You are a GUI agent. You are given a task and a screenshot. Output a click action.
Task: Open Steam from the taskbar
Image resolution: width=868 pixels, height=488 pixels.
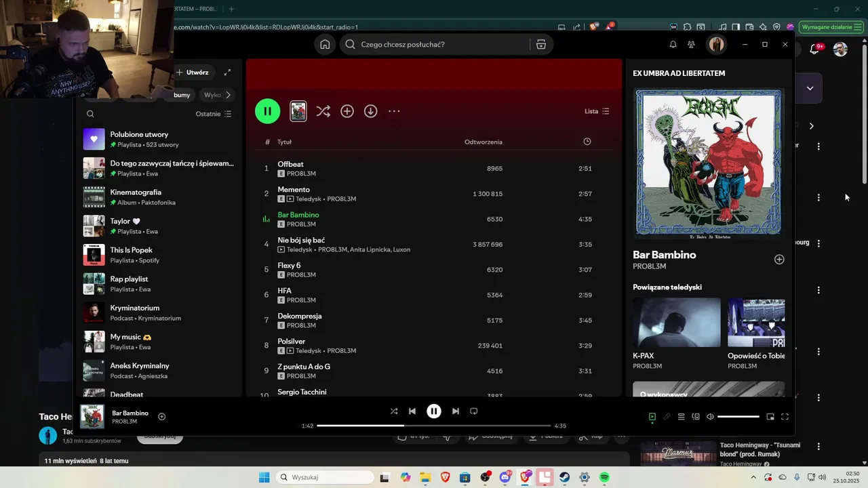pos(564,477)
